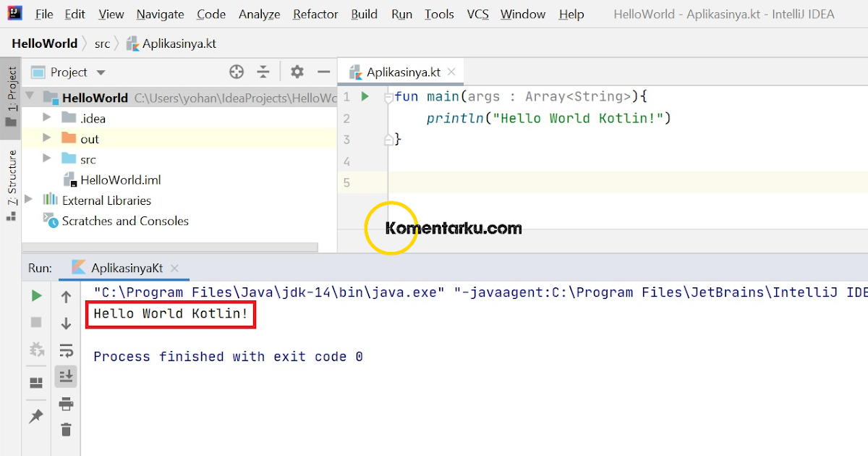Screen dimensions: 868x456
Task: Open the Project view dropdown
Action: (69, 72)
